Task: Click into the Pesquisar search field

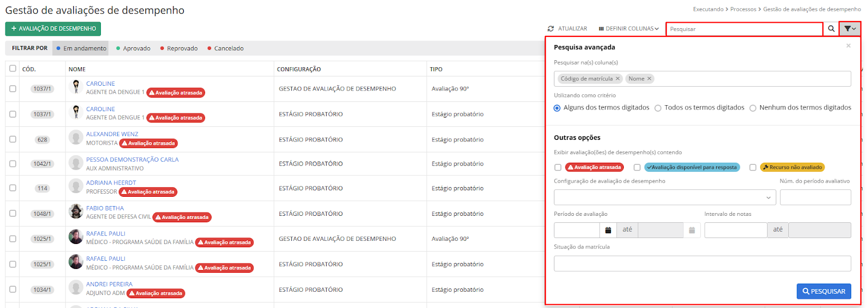Action: (744, 29)
